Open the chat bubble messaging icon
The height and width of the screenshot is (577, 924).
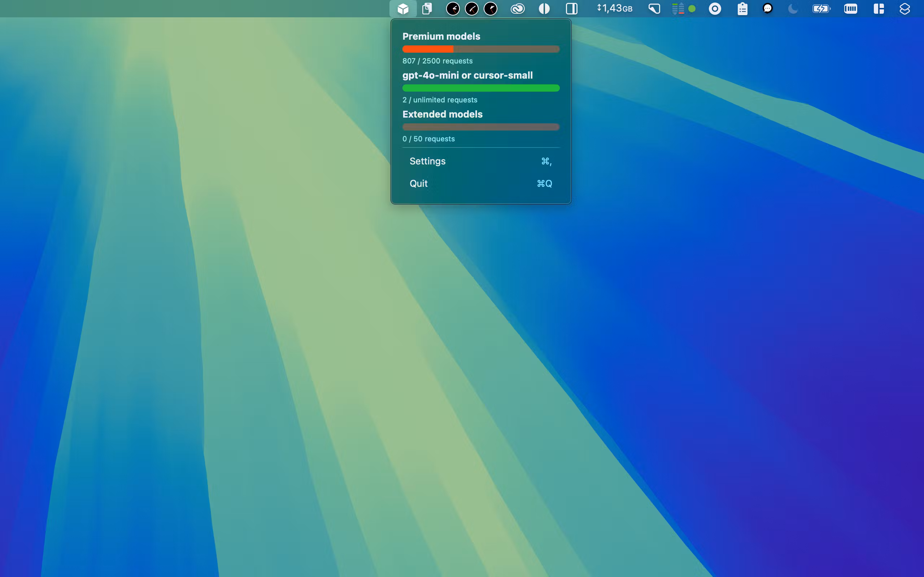click(x=768, y=8)
